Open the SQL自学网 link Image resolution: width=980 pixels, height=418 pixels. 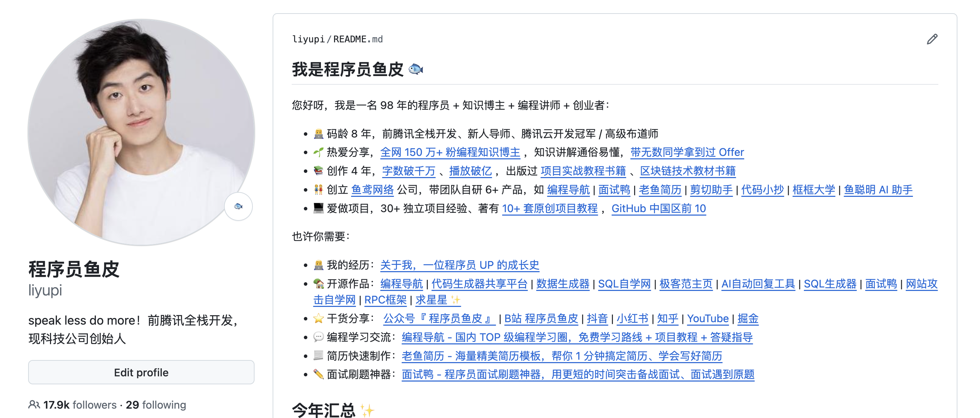click(x=624, y=284)
